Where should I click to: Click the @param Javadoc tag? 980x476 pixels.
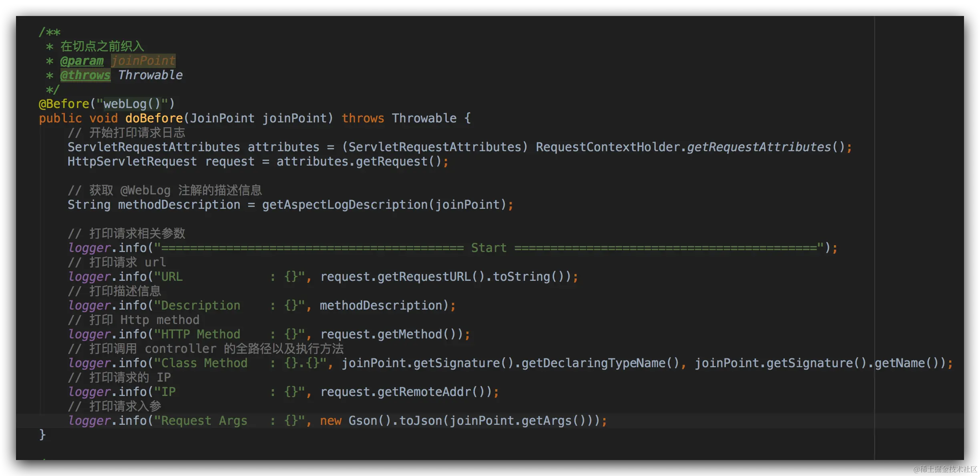(x=82, y=61)
